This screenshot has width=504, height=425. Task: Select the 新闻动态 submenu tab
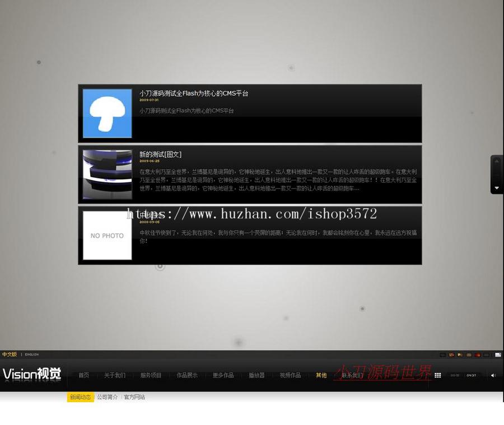point(80,397)
